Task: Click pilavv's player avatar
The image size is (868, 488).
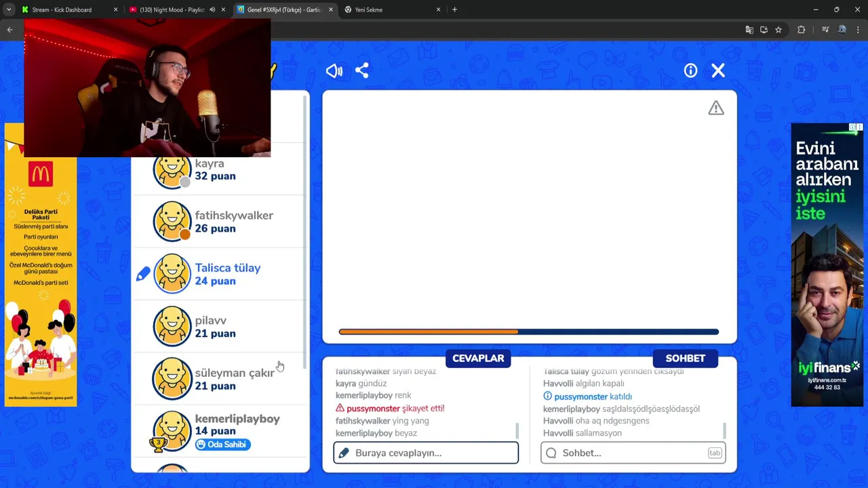Action: tap(172, 326)
